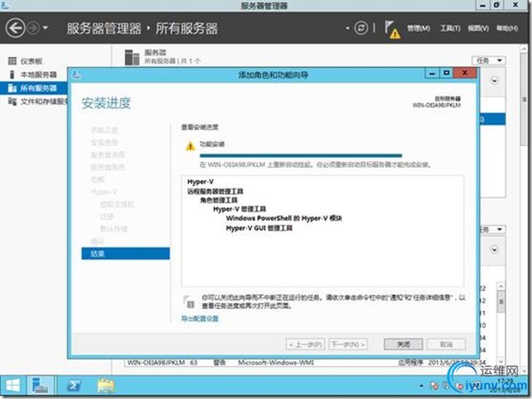
Task: Open the 管理(M) menu
Action: tap(418, 28)
